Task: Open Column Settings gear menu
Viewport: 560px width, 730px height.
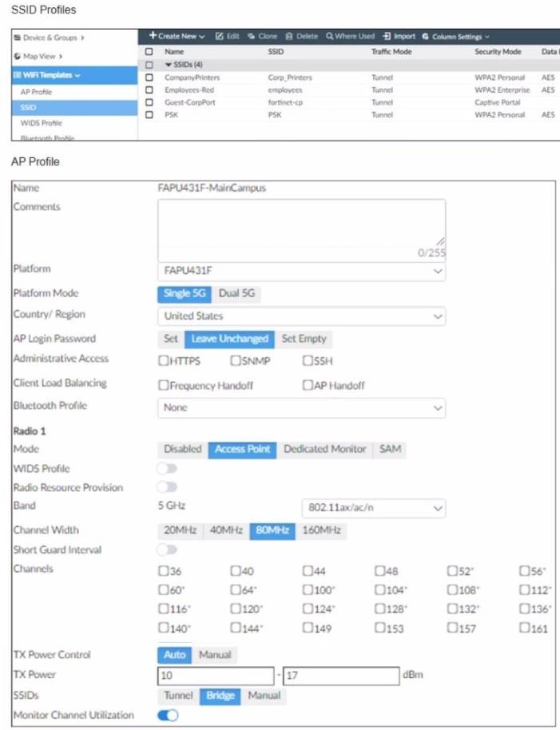Action: pos(455,36)
